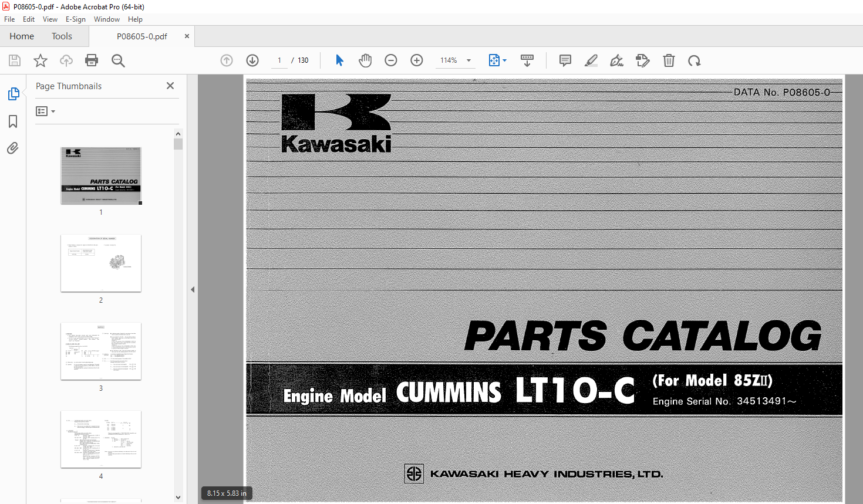This screenshot has height=504, width=863.
Task: Collapse the navigation pane arrow
Action: (x=193, y=289)
